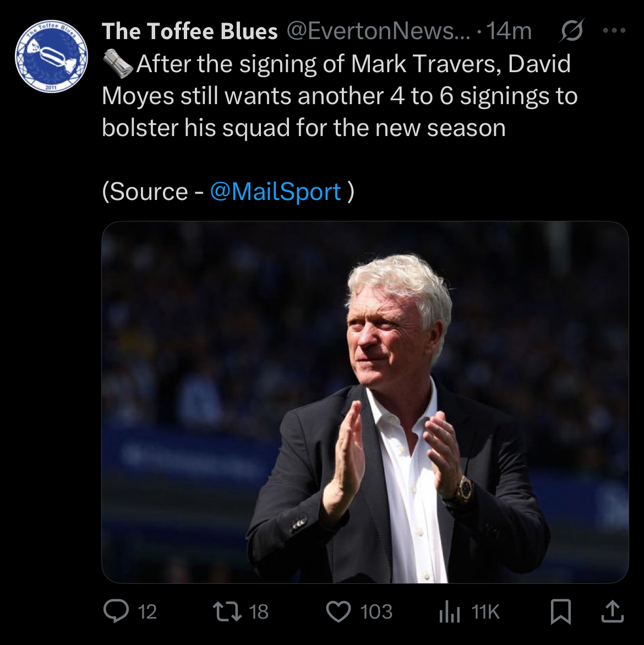Open the reply speech bubble icon
The height and width of the screenshot is (645, 644).
tap(116, 611)
